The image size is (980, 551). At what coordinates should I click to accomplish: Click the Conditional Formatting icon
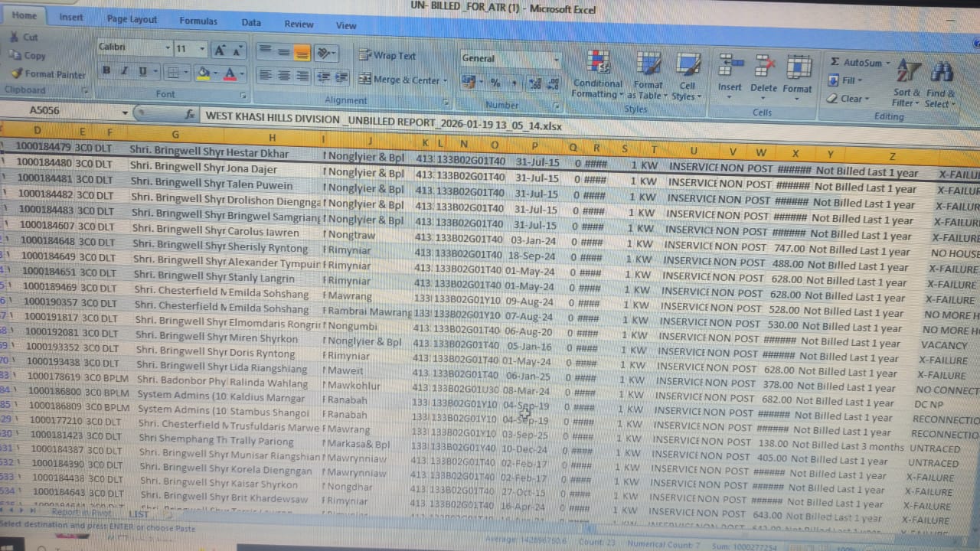point(599,63)
